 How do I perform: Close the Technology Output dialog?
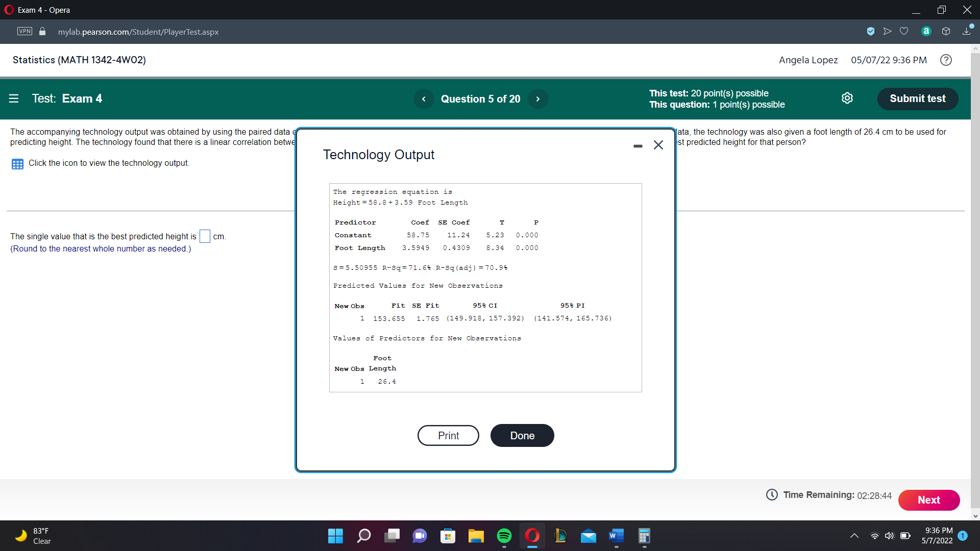pos(658,145)
